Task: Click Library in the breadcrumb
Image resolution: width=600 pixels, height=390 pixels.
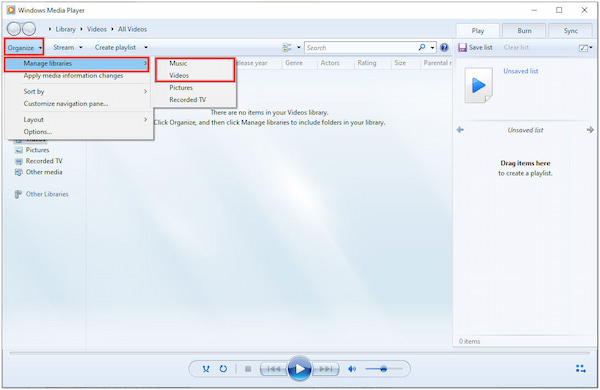Action: pos(65,29)
